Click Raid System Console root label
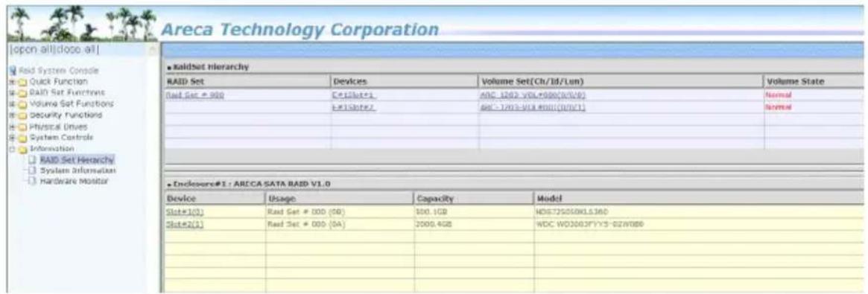Viewport: 868px width, 294px height. [x=59, y=71]
